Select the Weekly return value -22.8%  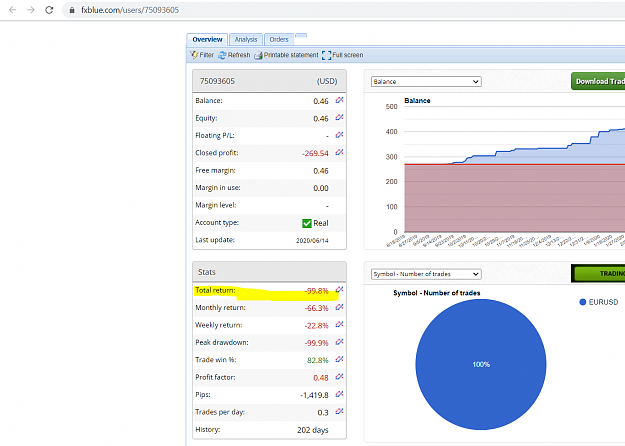click(x=316, y=326)
